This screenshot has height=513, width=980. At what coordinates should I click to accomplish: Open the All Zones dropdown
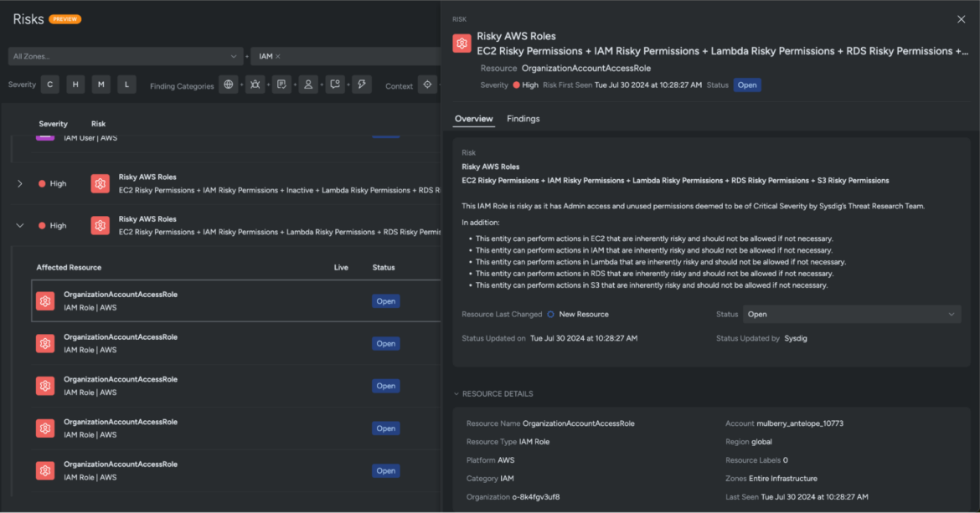coord(126,56)
